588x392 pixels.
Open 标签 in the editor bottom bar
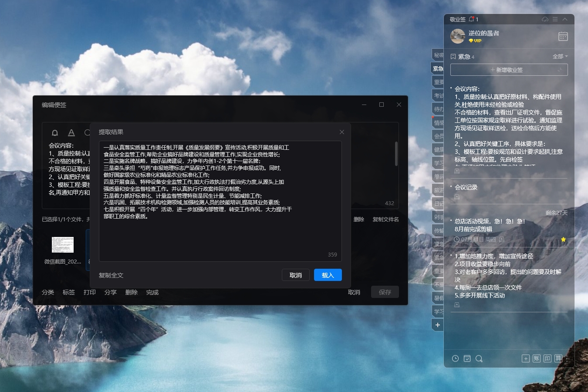click(x=69, y=292)
